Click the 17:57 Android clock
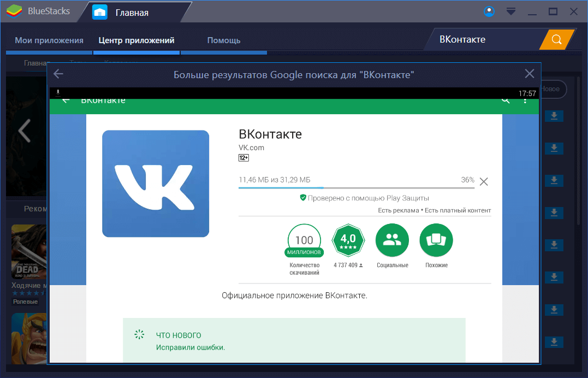 527,93
